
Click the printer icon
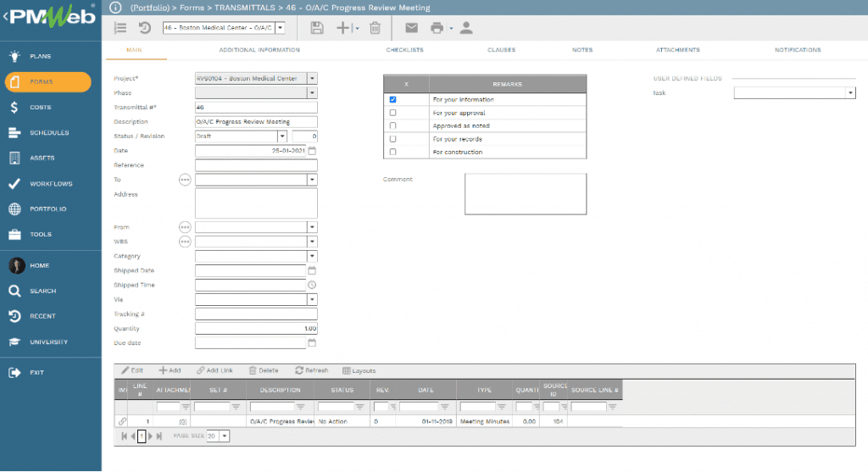[x=437, y=28]
